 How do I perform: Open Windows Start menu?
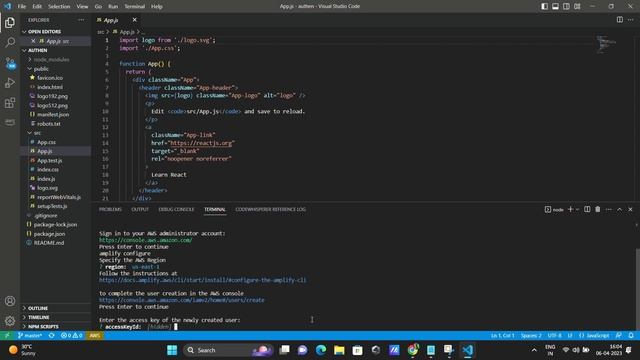[172, 350]
